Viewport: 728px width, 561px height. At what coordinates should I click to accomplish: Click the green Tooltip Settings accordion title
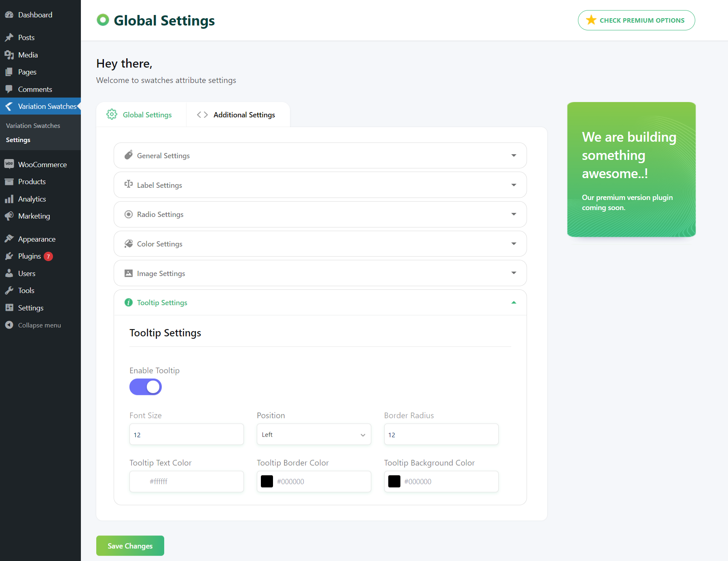tap(162, 303)
